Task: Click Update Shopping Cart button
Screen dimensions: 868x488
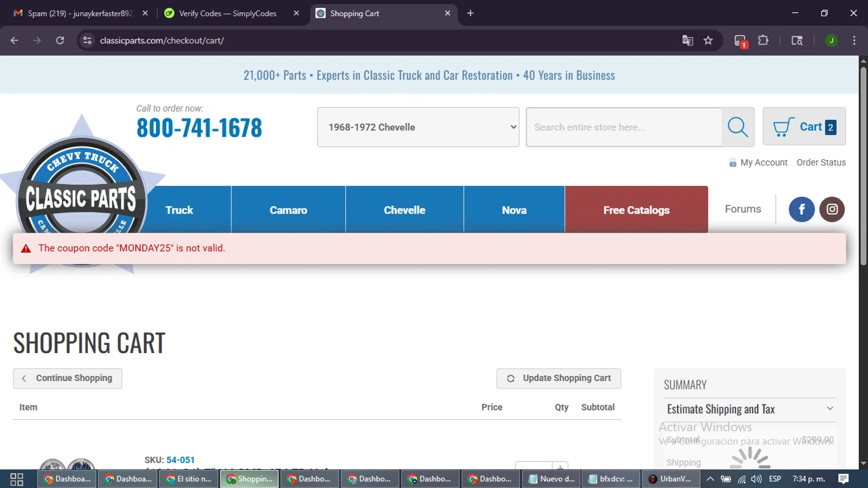Action: click(558, 379)
